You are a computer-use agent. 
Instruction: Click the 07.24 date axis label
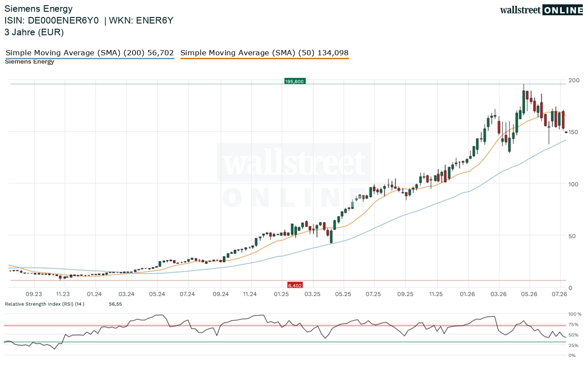[x=187, y=294]
